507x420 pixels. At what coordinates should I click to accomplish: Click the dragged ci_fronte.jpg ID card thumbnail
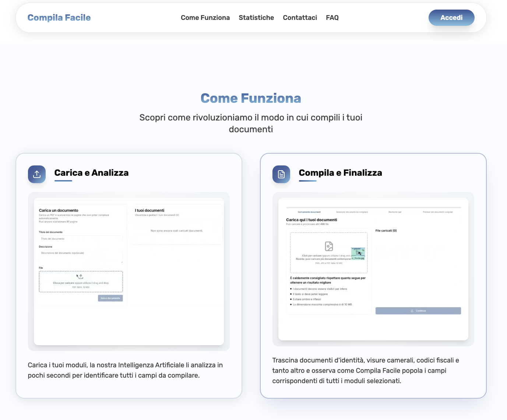[358, 253]
